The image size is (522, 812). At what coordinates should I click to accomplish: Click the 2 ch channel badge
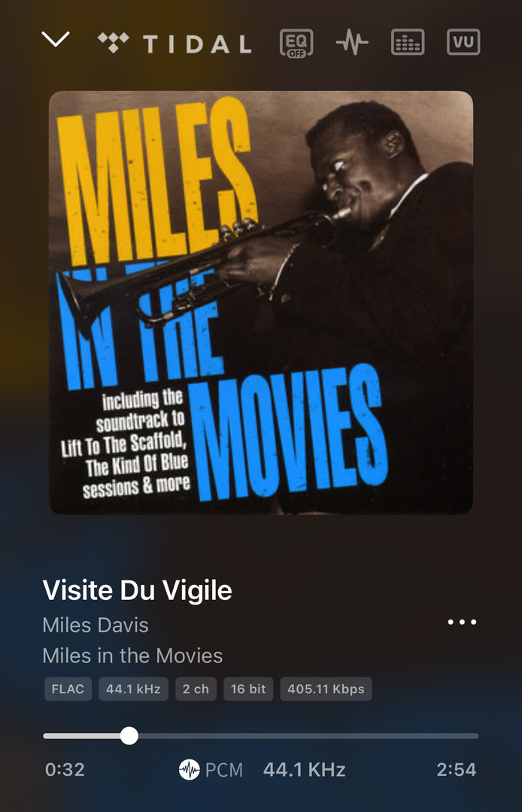pyautogui.click(x=196, y=689)
